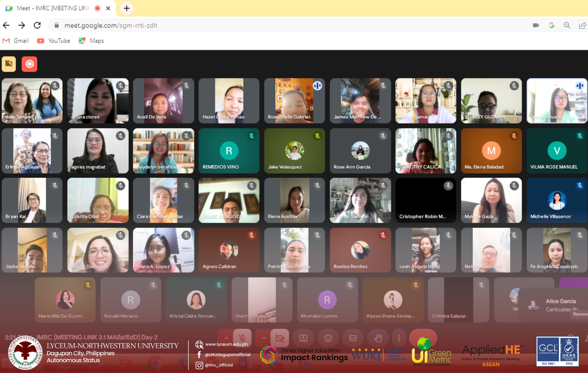Open more options three-dot menu
Viewport: 588px width, 373px height.
click(399, 338)
